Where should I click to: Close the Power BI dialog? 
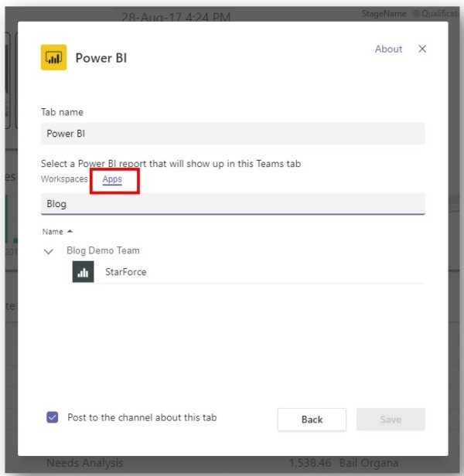pyautogui.click(x=422, y=49)
